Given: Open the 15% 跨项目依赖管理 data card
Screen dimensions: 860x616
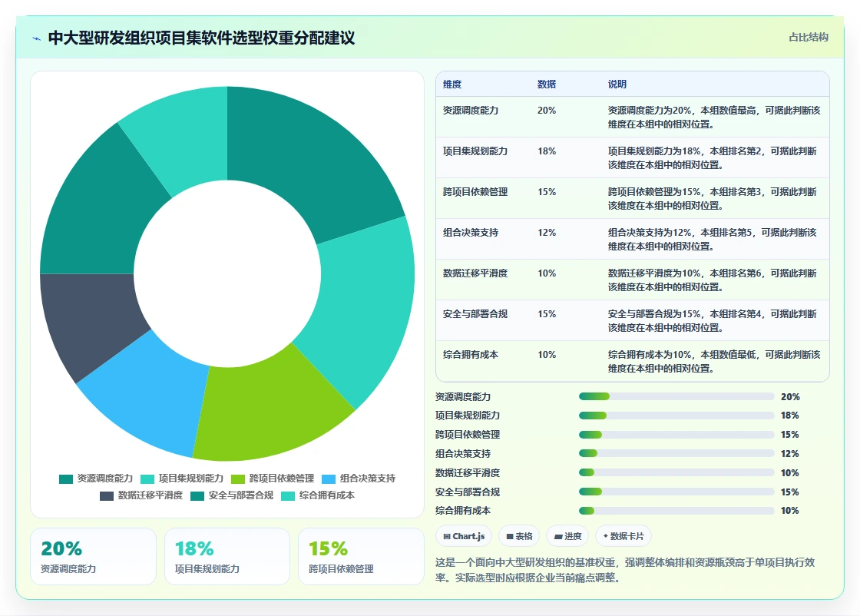Looking at the screenshot, I should pyautogui.click(x=362, y=556).
